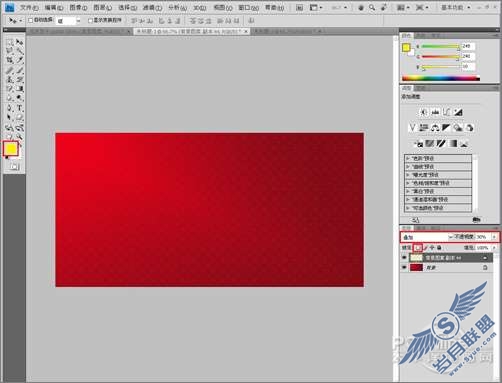Viewport: 502px width, 383px height.
Task: Add an Exposure adjustment layer
Action: point(458,112)
